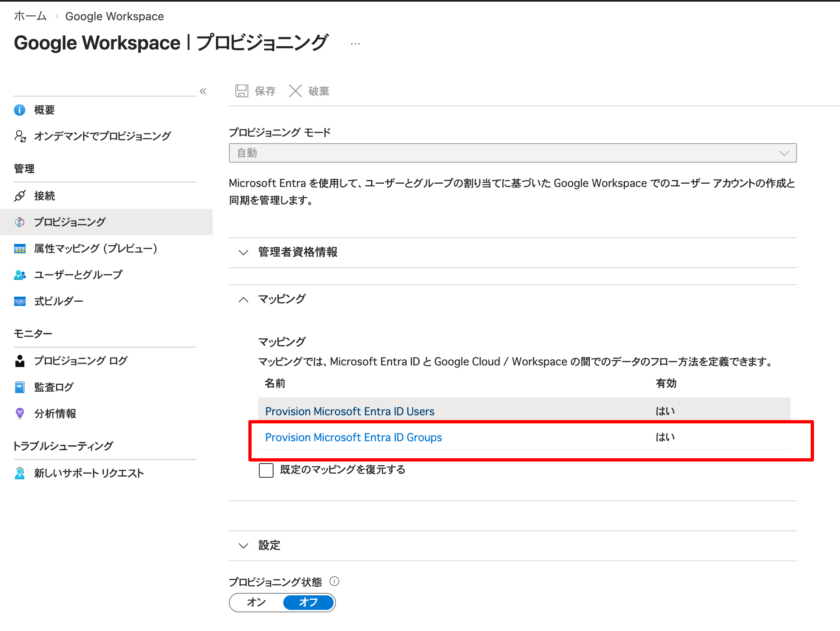This screenshot has height=631, width=840.
Task: Click the 分析情報 lightbulb icon
Action: coord(19,413)
